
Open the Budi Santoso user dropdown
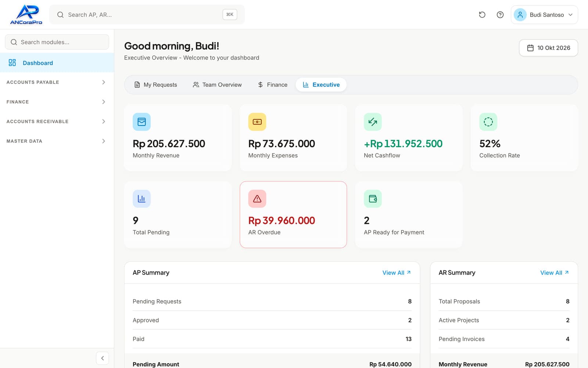point(544,15)
